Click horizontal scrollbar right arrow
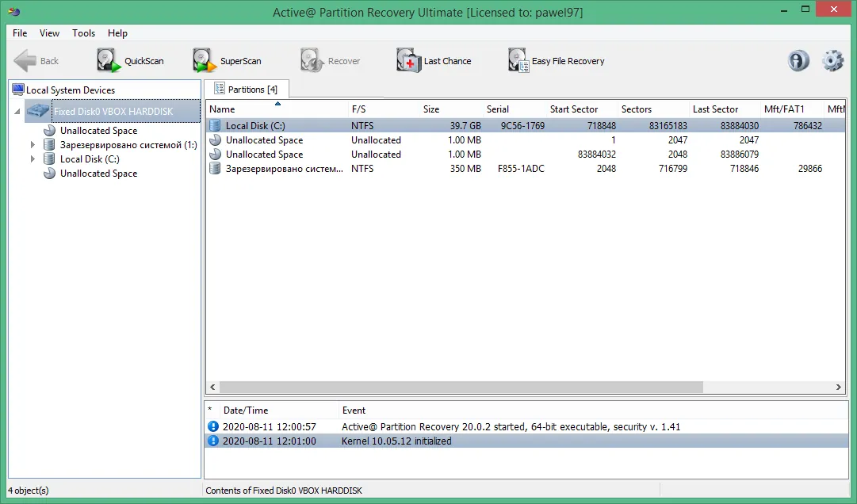Screen dimensions: 857x504 (839, 388)
